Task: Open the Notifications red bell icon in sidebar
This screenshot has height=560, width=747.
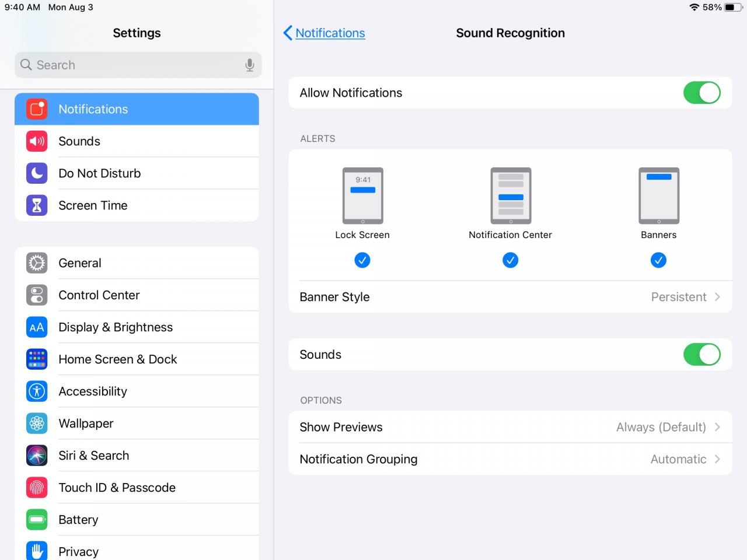Action: [37, 109]
